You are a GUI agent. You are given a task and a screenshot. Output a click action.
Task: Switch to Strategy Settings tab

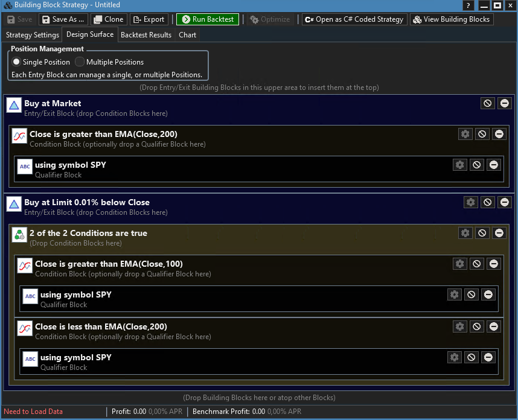[x=33, y=34]
